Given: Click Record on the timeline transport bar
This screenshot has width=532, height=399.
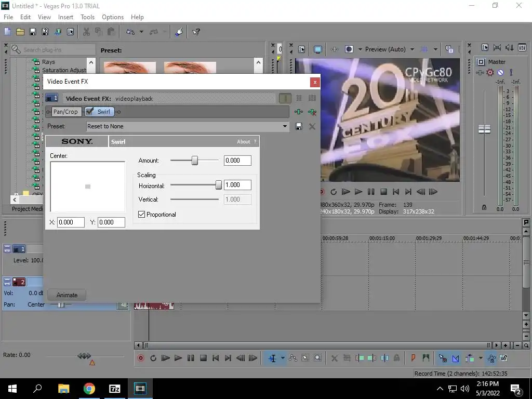Looking at the screenshot, I should pyautogui.click(x=141, y=358).
